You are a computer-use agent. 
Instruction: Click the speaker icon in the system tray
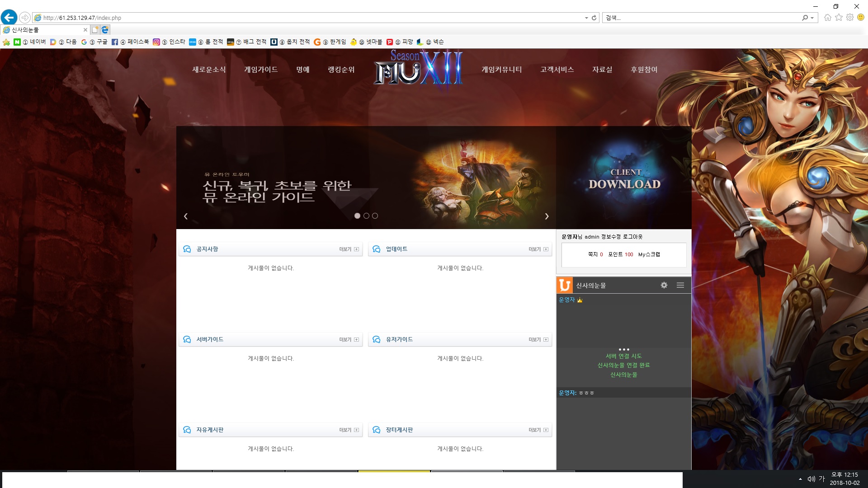click(812, 478)
